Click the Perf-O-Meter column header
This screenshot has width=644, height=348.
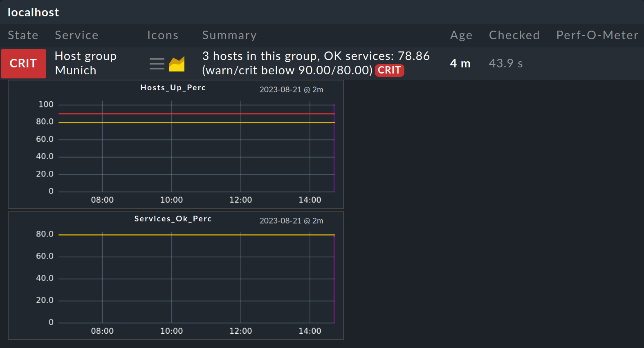pyautogui.click(x=597, y=35)
